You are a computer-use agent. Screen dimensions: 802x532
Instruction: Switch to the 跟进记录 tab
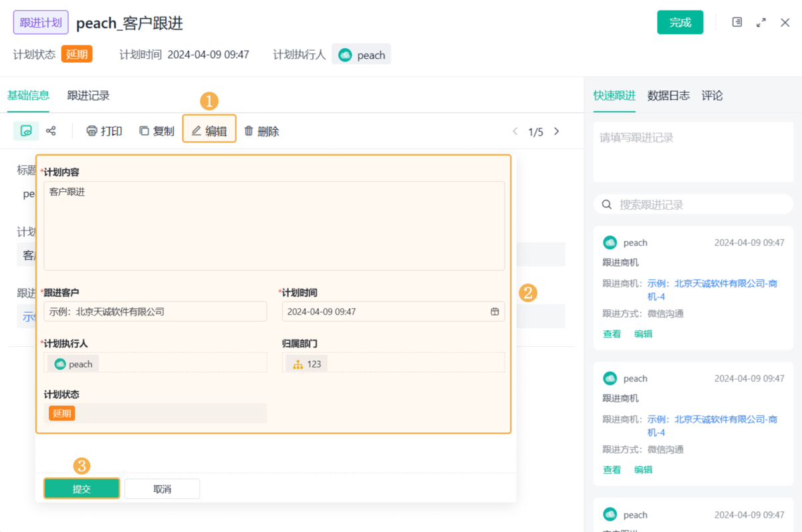coord(88,96)
